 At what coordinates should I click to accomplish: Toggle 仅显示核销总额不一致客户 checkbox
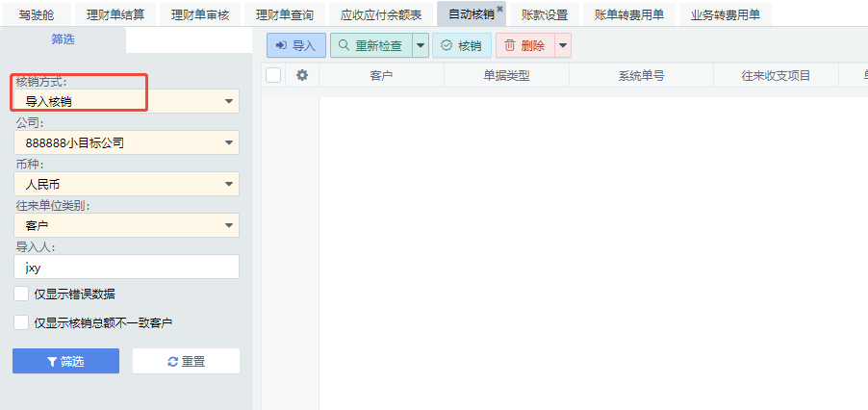tap(21, 323)
